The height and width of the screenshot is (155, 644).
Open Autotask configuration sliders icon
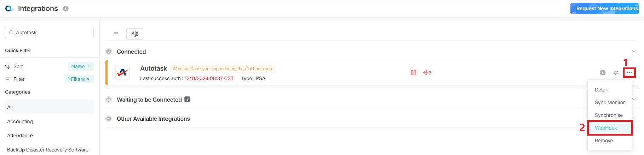616,73
